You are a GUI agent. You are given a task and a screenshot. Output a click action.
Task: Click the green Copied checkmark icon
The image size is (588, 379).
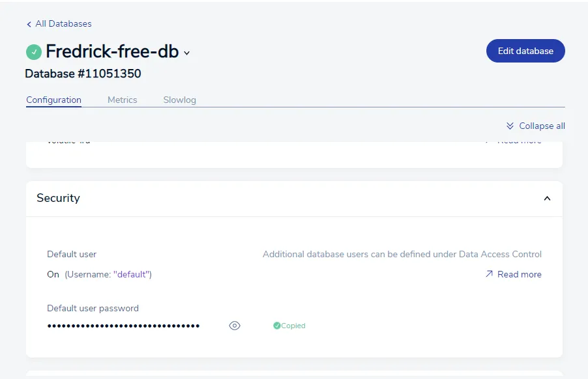click(x=276, y=326)
